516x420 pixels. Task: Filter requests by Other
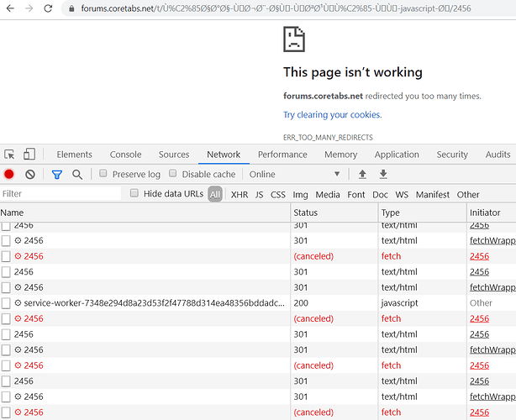468,195
